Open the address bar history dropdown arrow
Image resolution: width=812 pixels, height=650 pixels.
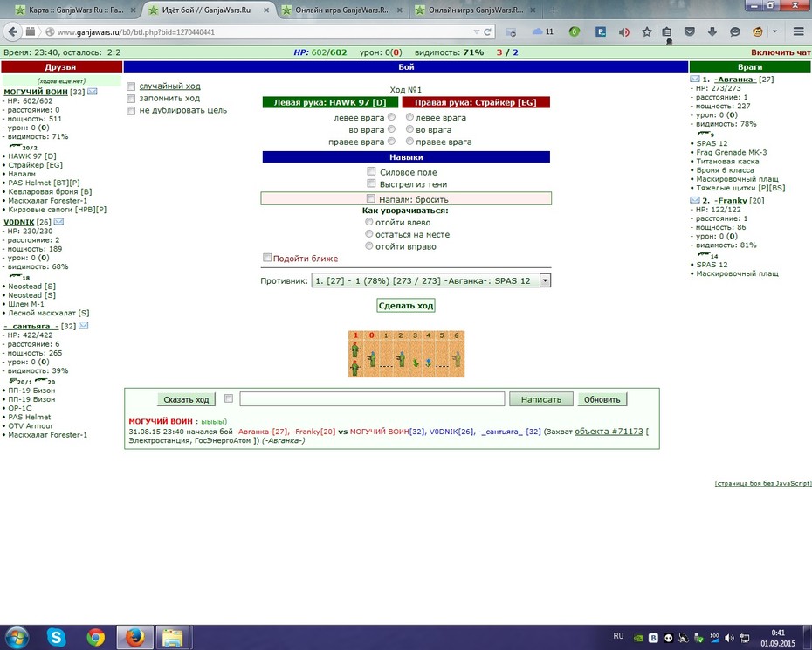point(477,31)
